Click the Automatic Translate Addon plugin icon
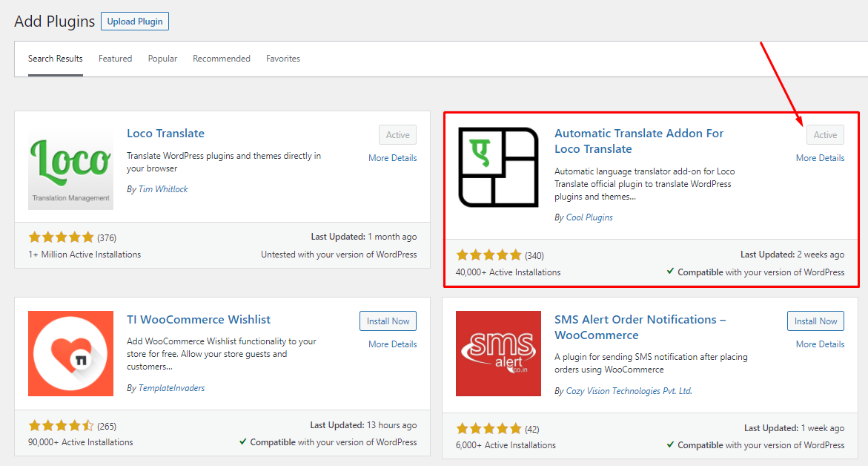This screenshot has width=868, height=466. click(x=498, y=167)
